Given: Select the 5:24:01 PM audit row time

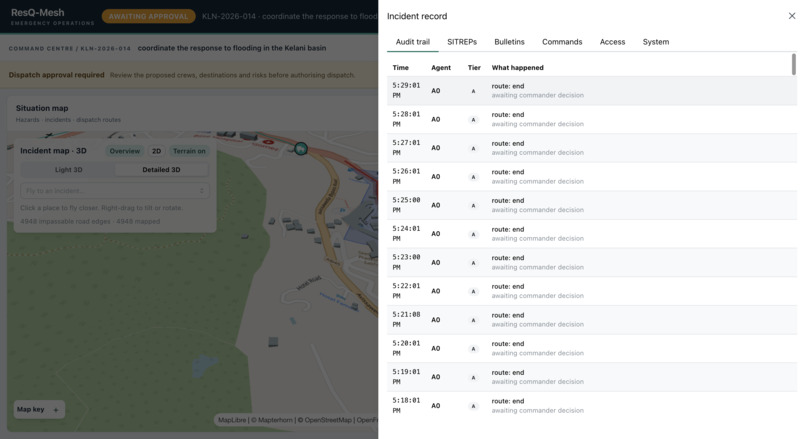Looking at the screenshot, I should [x=406, y=233].
